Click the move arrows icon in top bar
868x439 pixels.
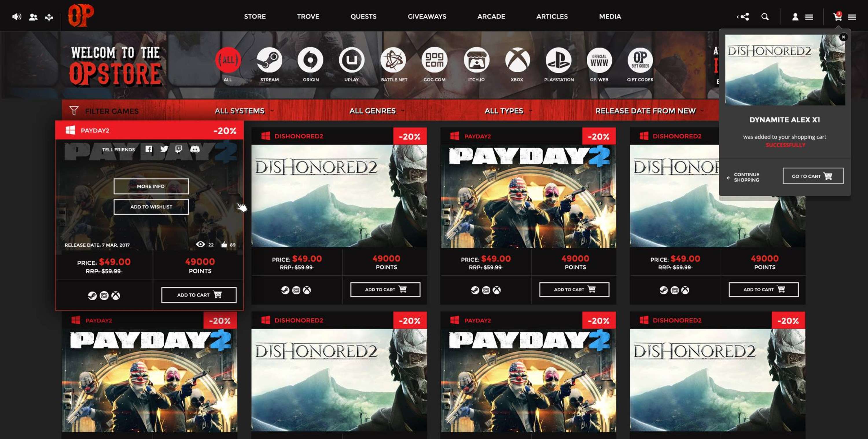49,17
